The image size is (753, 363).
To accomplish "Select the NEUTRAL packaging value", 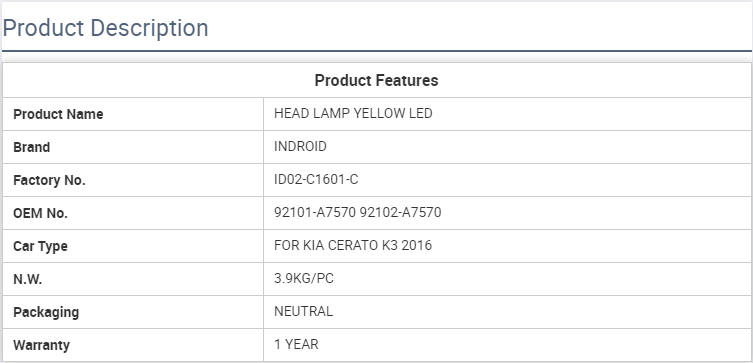I will coord(304,311).
